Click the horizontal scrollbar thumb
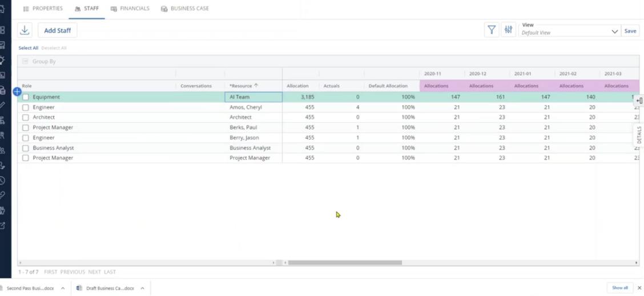Viewport: 644px width, 296px height. click(x=345, y=263)
